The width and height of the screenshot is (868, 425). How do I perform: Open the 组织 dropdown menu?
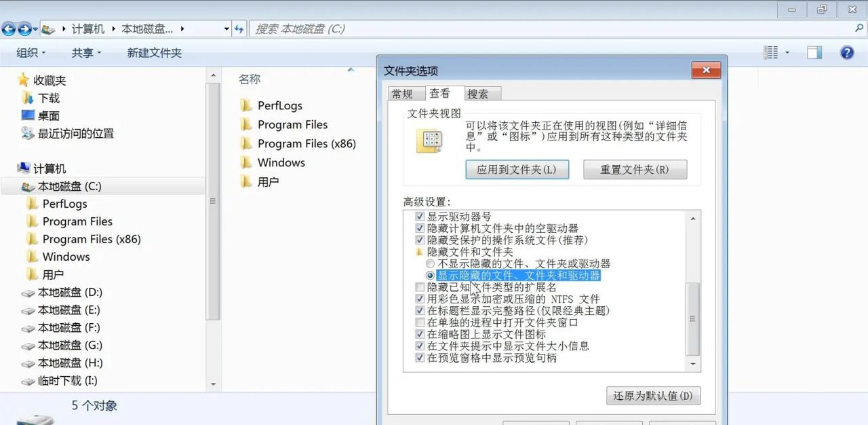[x=31, y=52]
